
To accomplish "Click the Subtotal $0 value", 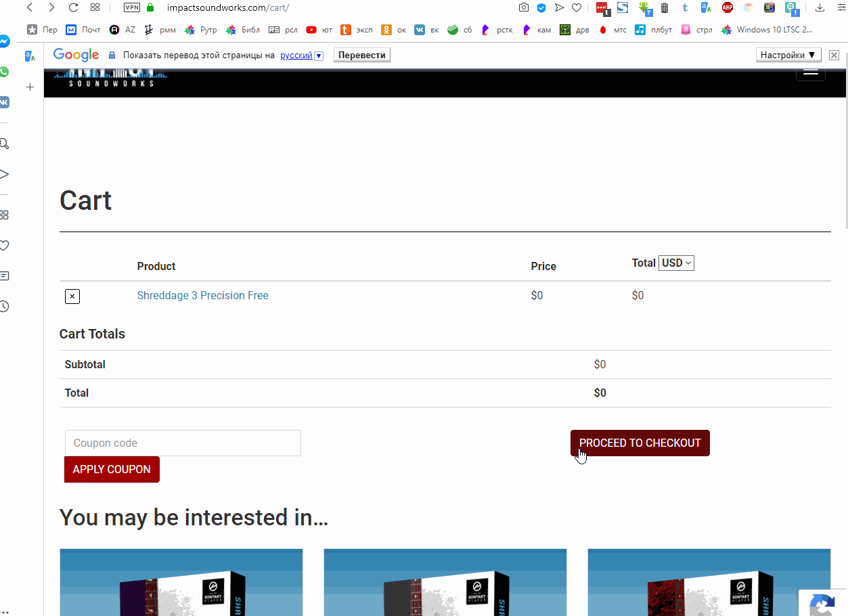I will click(600, 364).
